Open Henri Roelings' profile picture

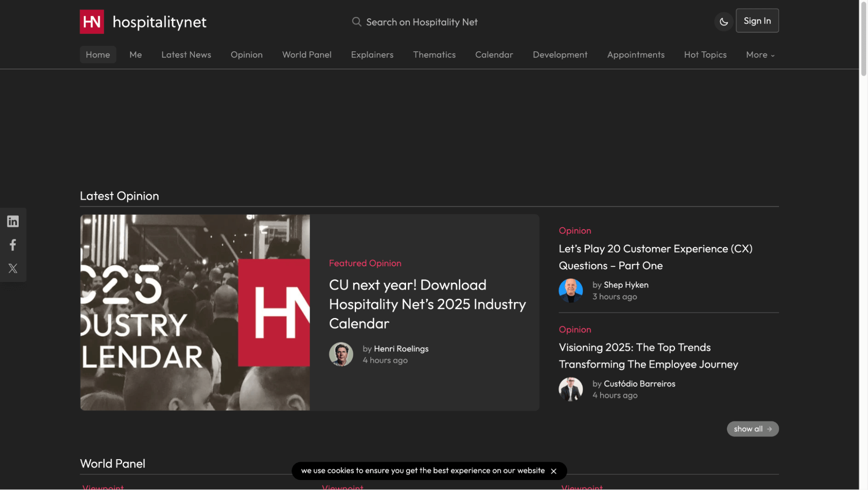341,354
